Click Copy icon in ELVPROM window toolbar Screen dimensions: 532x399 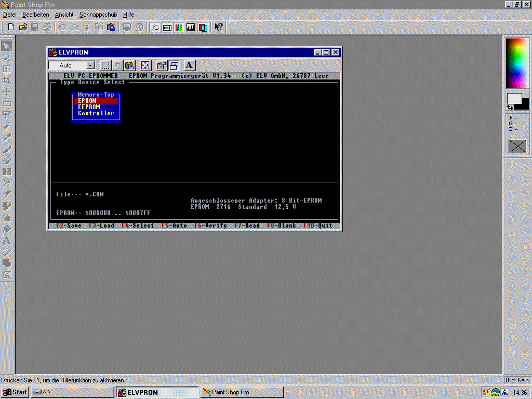118,65
